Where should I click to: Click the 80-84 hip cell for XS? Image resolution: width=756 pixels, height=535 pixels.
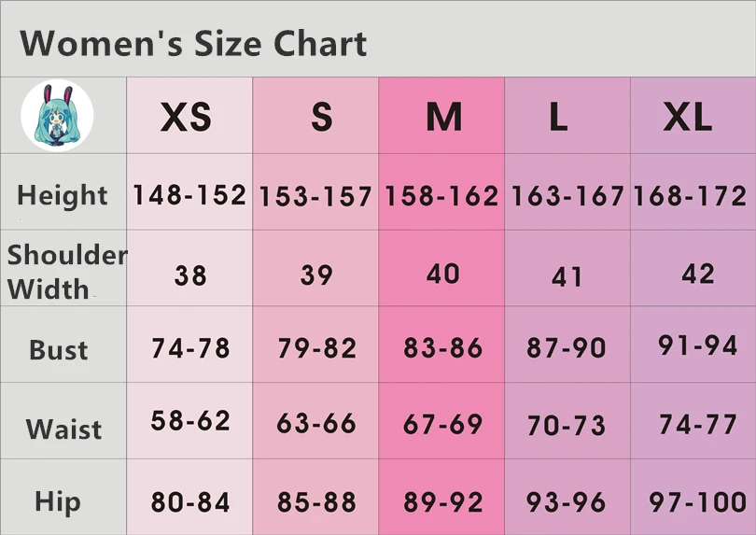(x=190, y=501)
